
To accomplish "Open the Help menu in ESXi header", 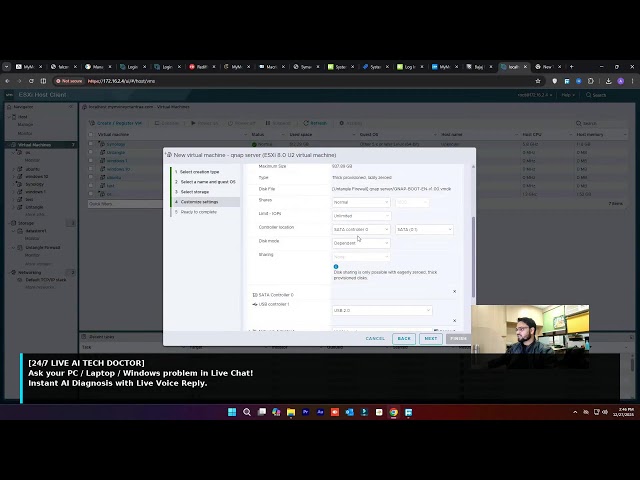I will (x=567, y=95).
